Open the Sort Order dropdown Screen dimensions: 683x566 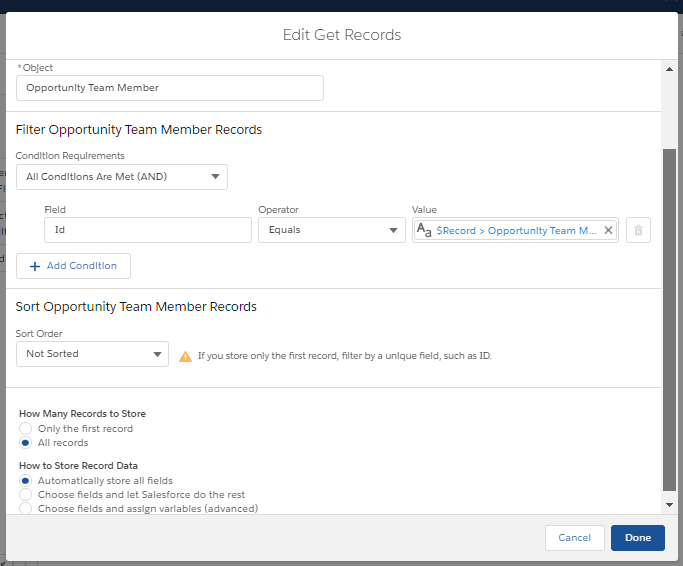click(92, 354)
